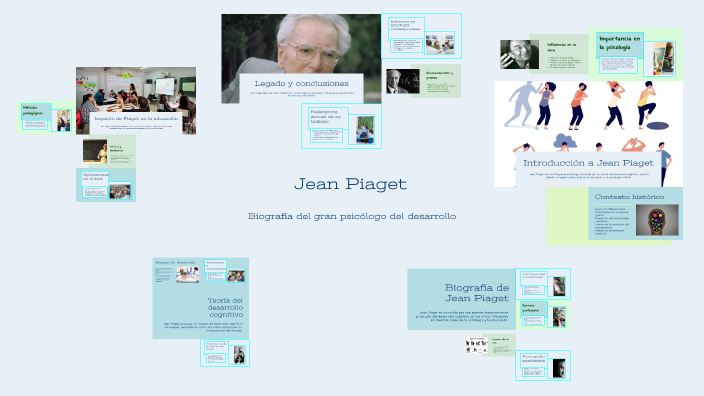This screenshot has height=396, width=704.
Task: Click the group photo in "Aplicaciones en el aula"
Action: pos(120,191)
